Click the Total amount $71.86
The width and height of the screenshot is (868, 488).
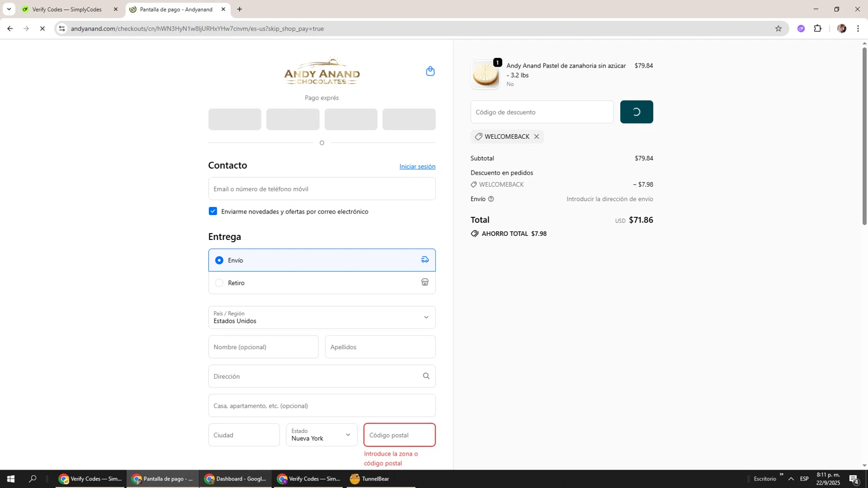[641, 220]
